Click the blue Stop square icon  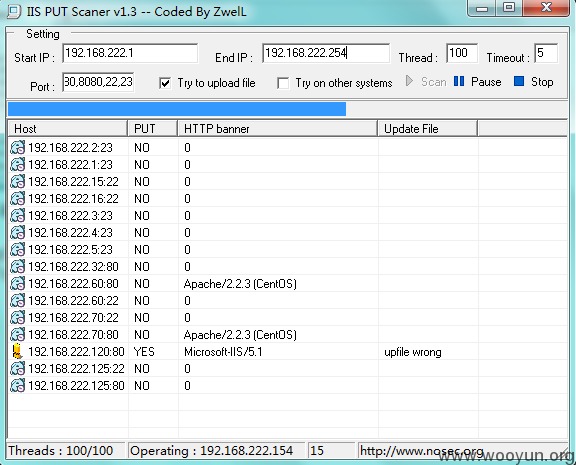click(x=519, y=81)
